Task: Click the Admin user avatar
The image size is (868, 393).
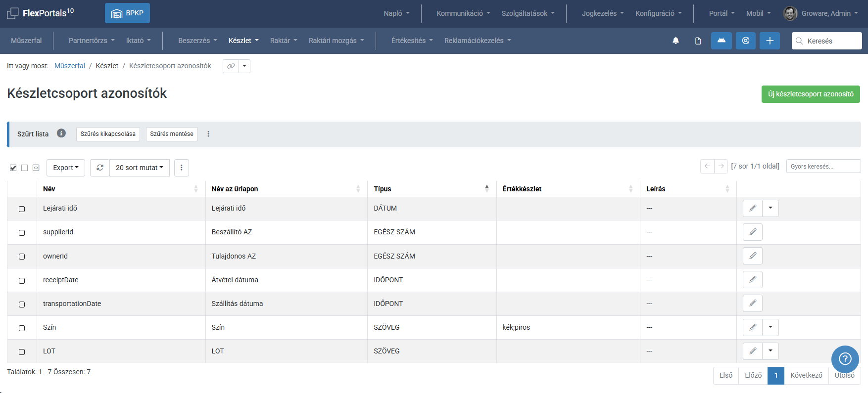Action: [790, 13]
